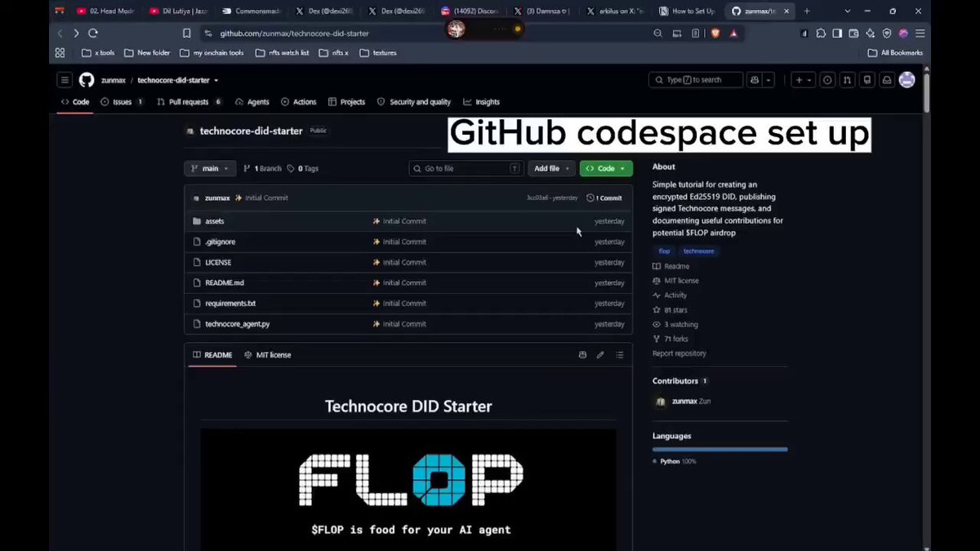Screen dimensions: 980x551
Task: Open the Copilot dropdown arrow in header
Action: pyautogui.click(x=769, y=80)
